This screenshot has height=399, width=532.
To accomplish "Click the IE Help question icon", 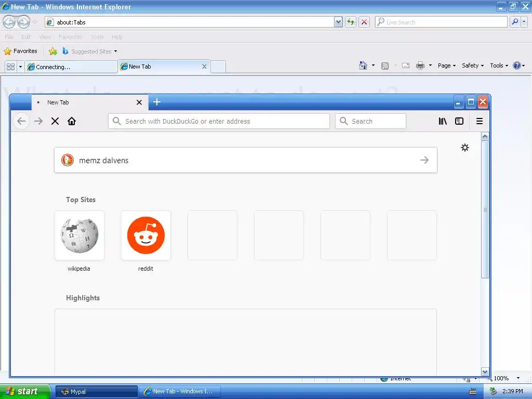I will pyautogui.click(x=517, y=65).
